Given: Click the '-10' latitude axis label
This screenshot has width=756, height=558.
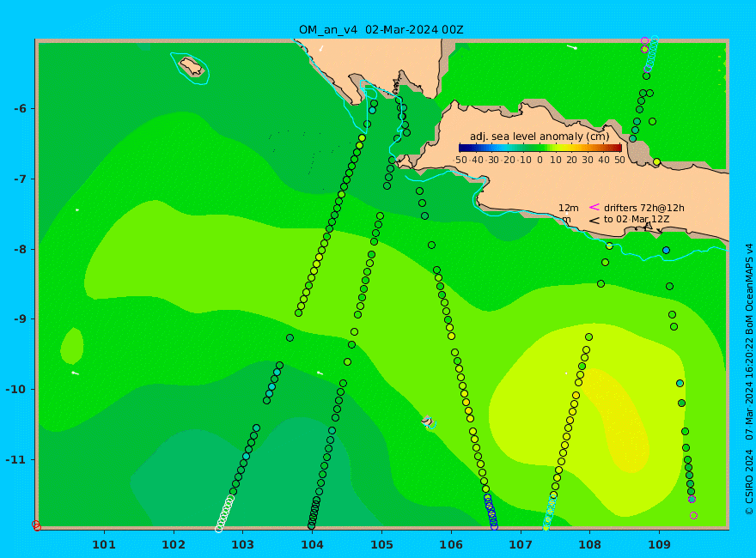Looking at the screenshot, I should tap(16, 390).
